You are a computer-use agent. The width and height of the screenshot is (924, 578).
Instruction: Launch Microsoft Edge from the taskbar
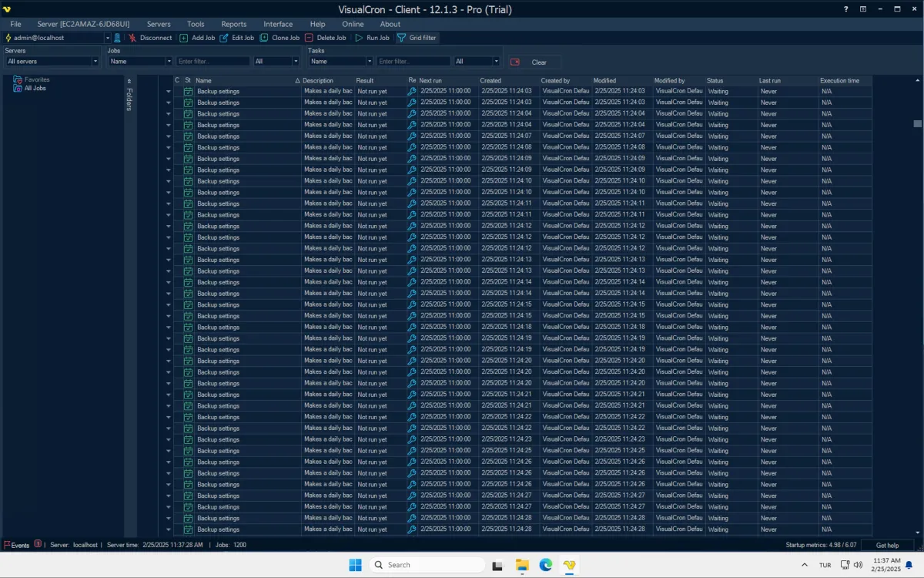(x=545, y=565)
